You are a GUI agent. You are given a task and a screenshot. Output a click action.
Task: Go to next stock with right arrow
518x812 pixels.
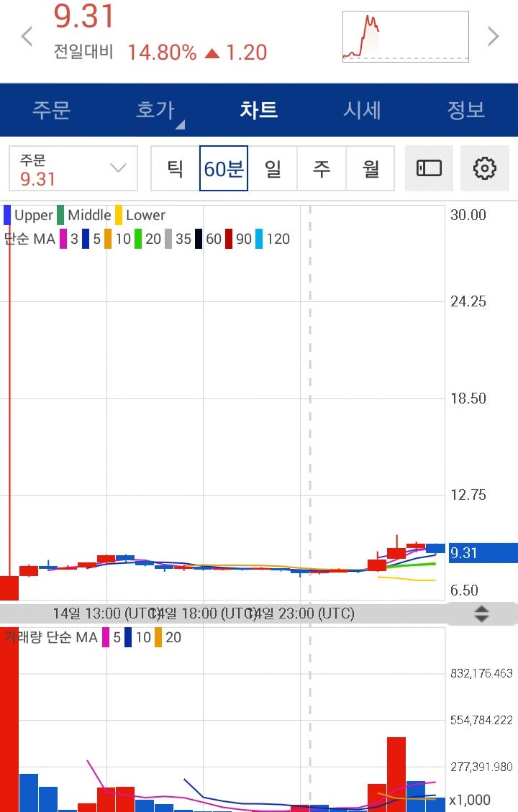493,37
